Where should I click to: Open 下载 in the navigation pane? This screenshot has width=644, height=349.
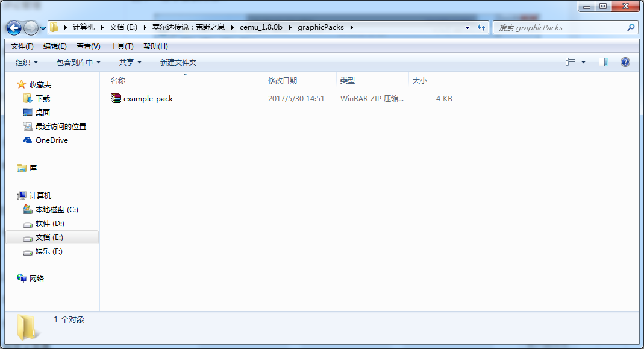click(x=43, y=99)
